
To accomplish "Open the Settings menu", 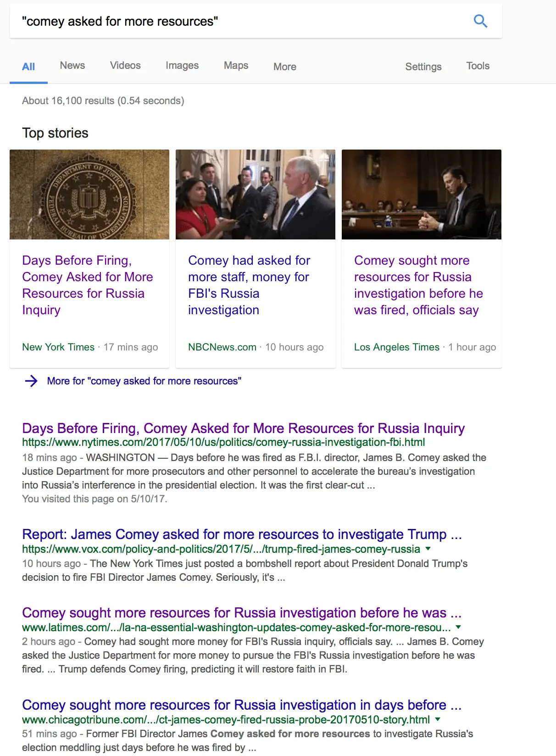I will [x=423, y=67].
